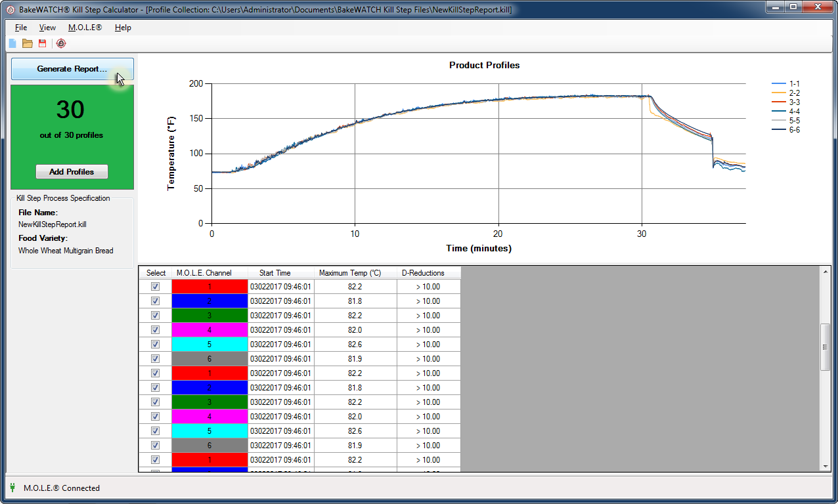This screenshot has width=838, height=504.
Task: Click the 1-1 entry in chart legend
Action: [794, 84]
